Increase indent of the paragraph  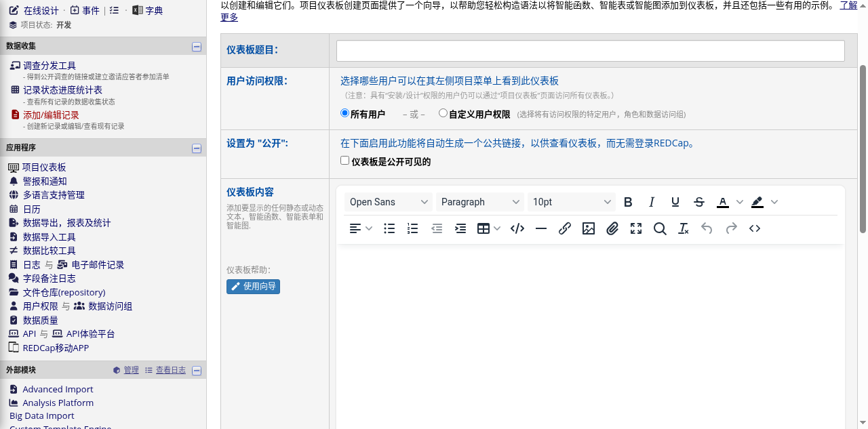point(460,228)
